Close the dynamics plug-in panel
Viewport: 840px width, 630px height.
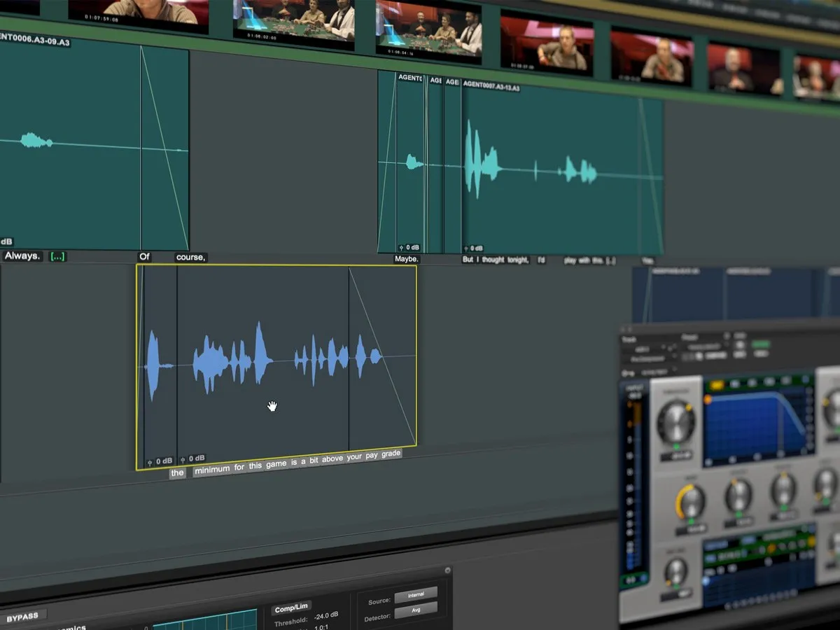(x=448, y=570)
